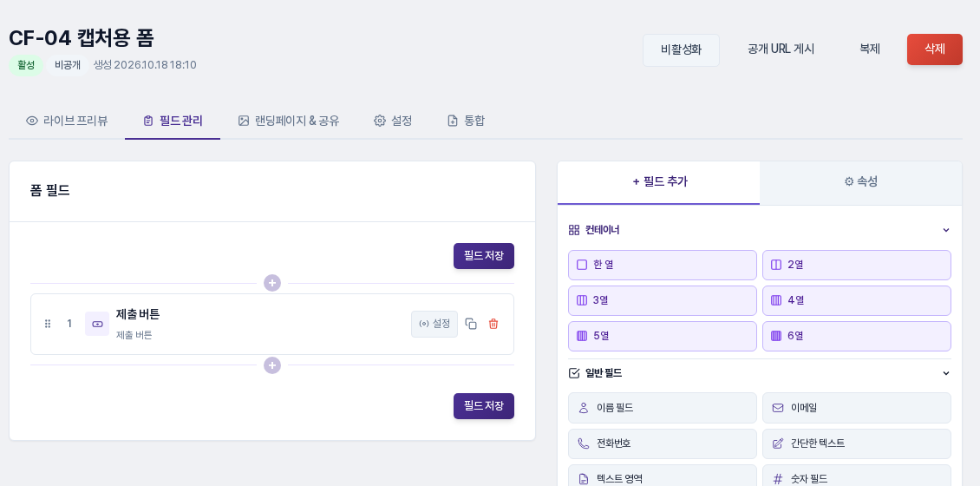Click the lower 필드 저장 button

pos(484,406)
